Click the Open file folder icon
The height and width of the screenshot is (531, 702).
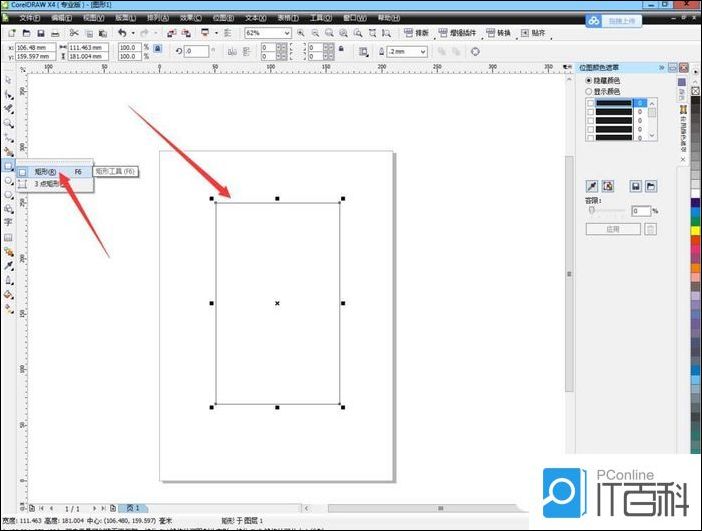click(26, 33)
